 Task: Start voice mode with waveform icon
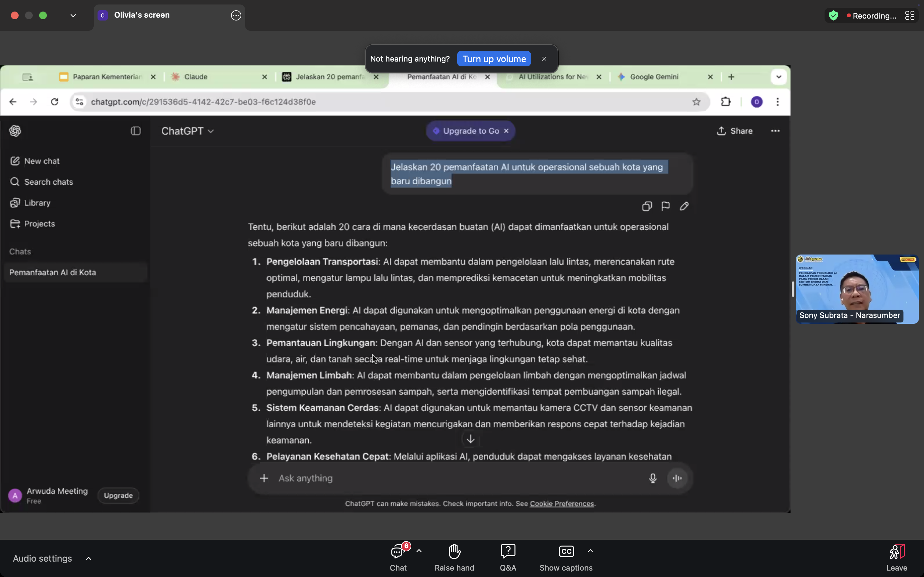[677, 478]
